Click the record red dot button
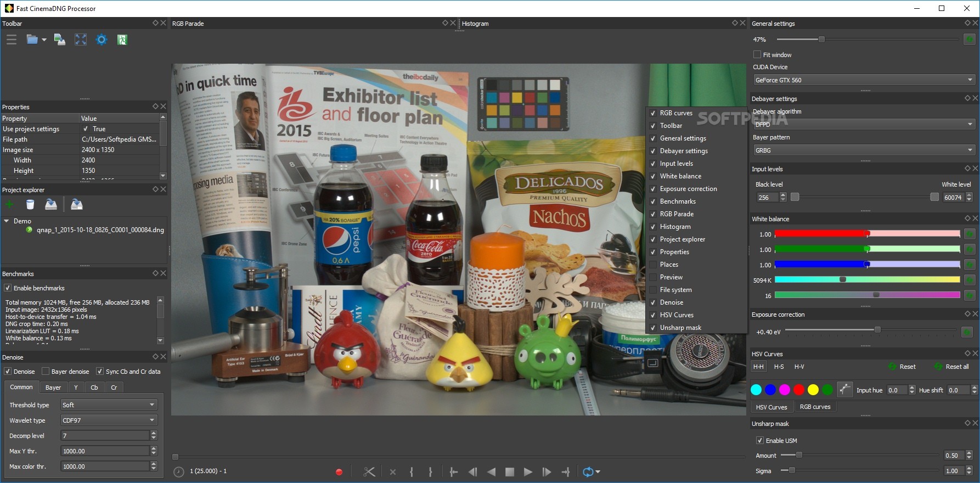The width and height of the screenshot is (980, 483). (x=339, y=472)
